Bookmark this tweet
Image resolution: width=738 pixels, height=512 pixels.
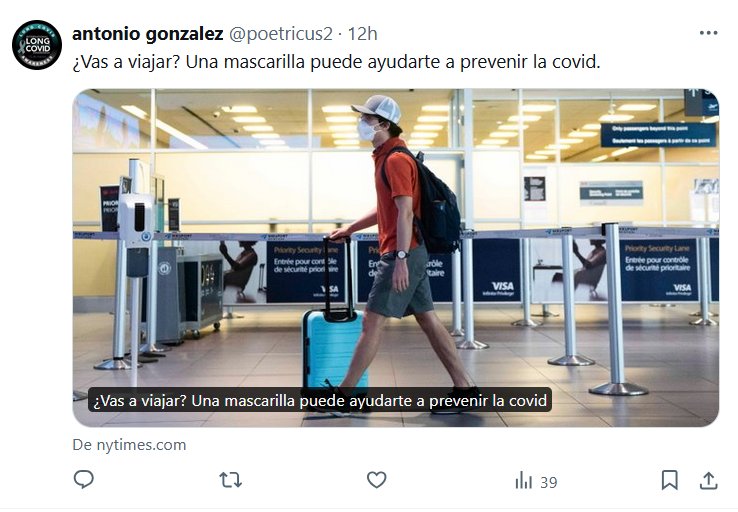[669, 480]
